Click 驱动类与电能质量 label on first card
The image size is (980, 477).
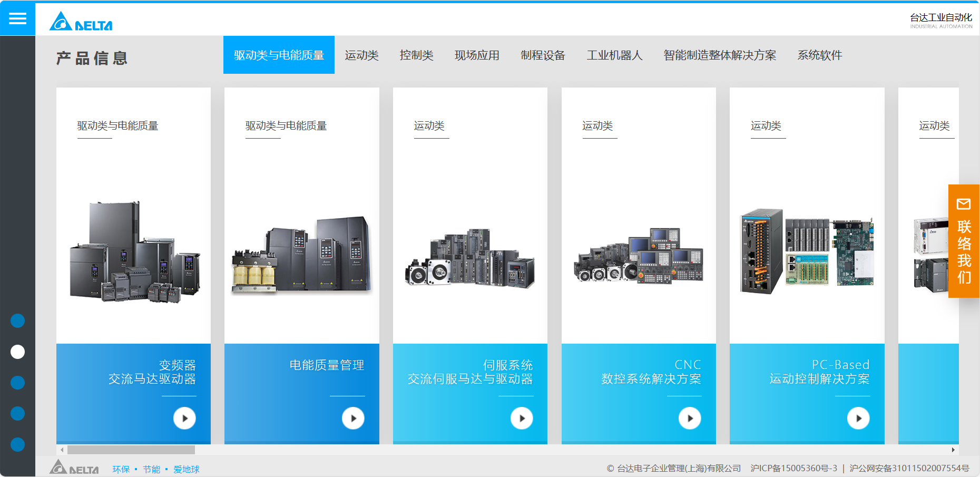pos(117,125)
